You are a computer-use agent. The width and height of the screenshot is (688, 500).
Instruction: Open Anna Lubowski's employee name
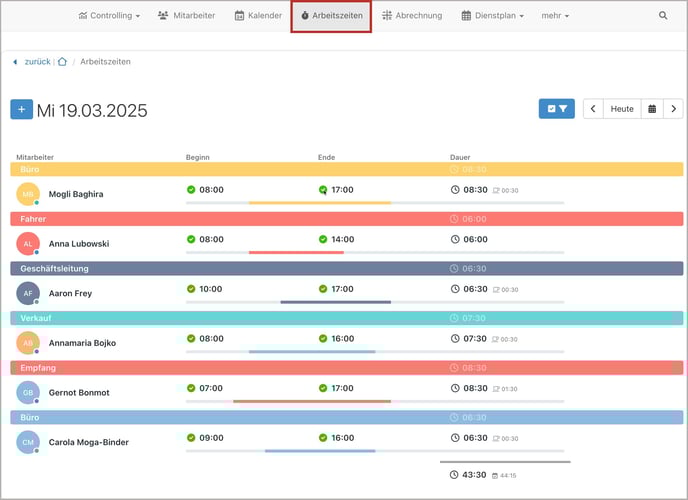[79, 243]
